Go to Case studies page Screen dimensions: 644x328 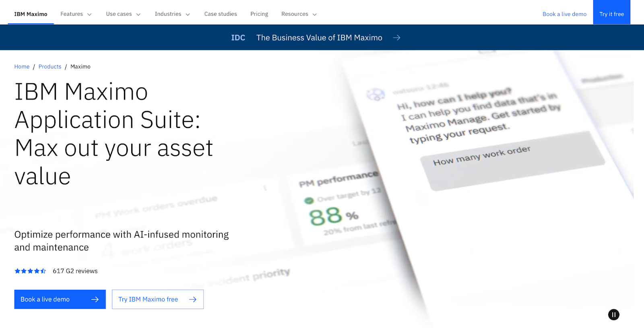point(221,14)
